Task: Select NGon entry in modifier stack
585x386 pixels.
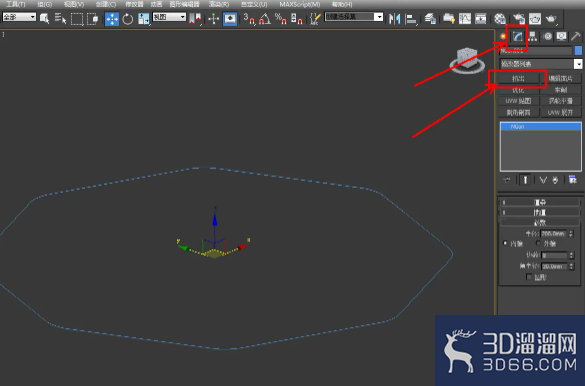Action: pos(541,127)
